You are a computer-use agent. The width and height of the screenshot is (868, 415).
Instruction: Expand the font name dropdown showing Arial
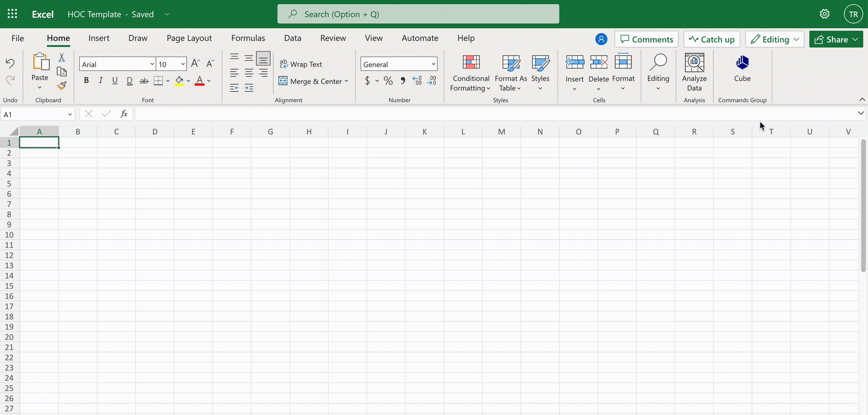click(152, 64)
